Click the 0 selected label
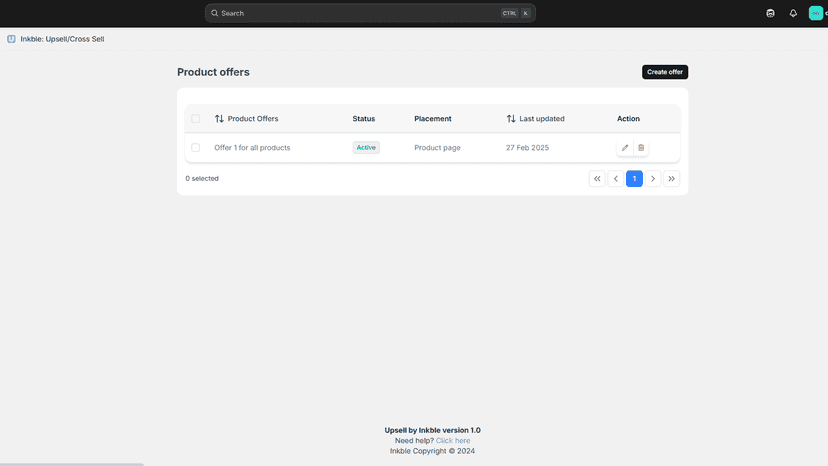The height and width of the screenshot is (466, 828). pos(202,179)
